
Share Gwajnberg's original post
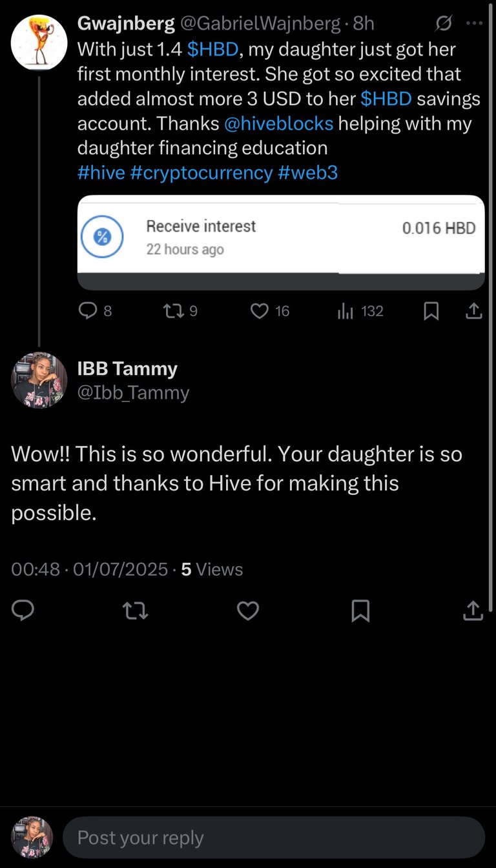473,311
